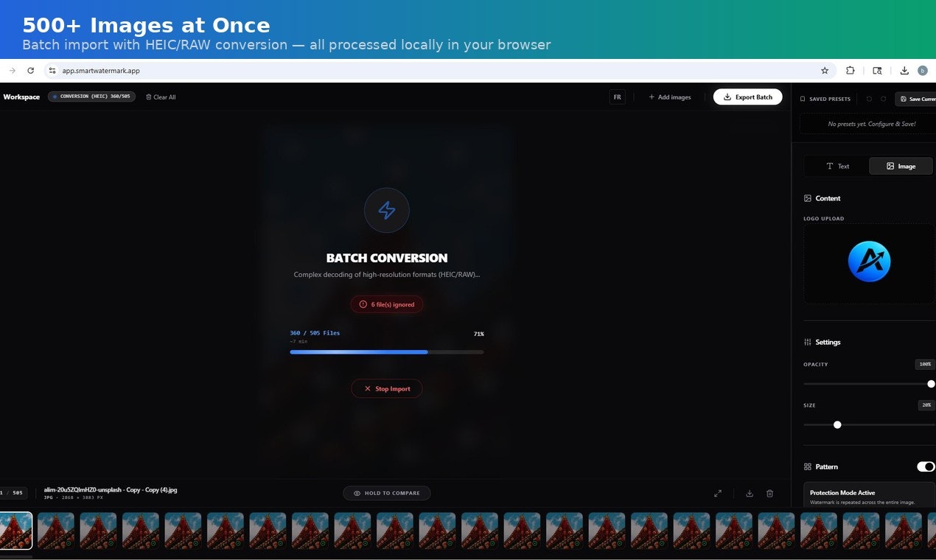The width and height of the screenshot is (936, 560).
Task: Adjust the Size slider
Action: [869, 424]
